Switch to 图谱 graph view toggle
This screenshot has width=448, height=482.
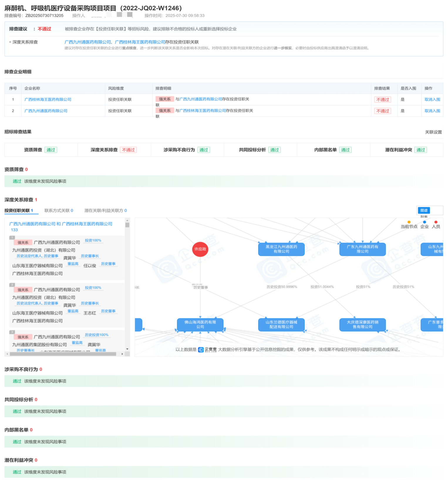point(424,210)
